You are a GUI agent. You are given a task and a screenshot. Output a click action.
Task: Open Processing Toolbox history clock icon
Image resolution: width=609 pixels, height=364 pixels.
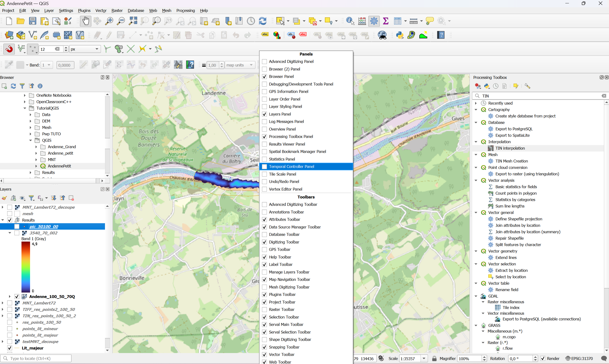point(495,86)
